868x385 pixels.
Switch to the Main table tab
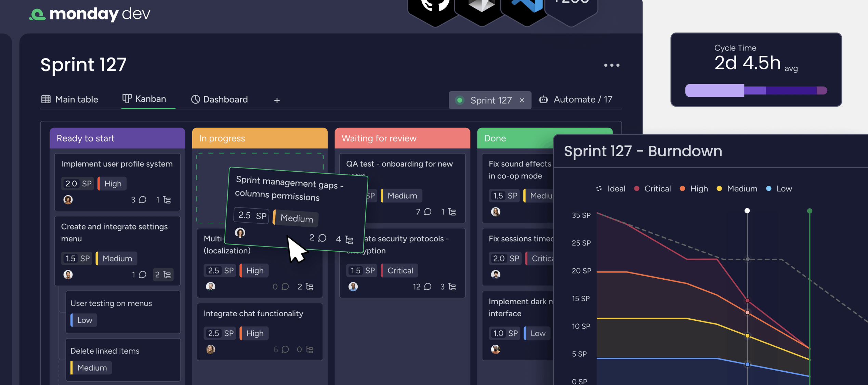[76, 99]
